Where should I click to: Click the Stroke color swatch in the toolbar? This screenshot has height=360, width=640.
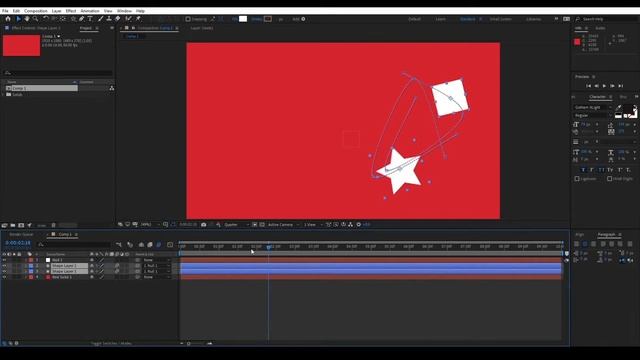pyautogui.click(x=268, y=19)
